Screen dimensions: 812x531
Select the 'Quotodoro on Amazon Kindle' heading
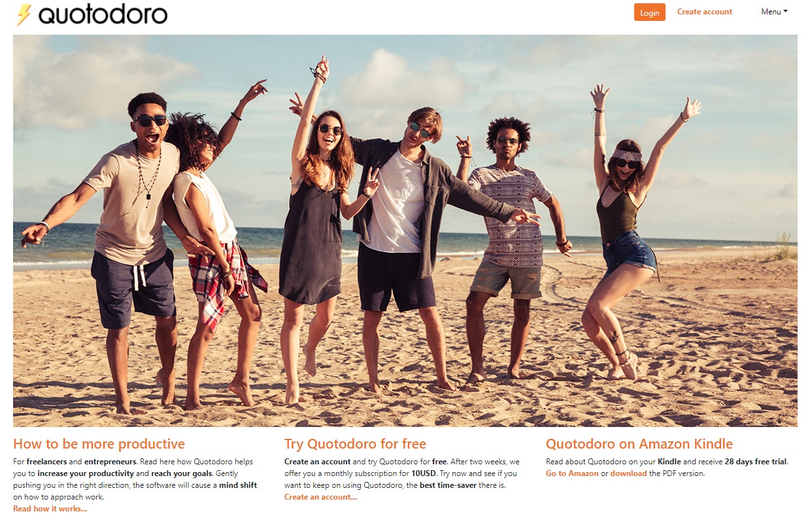tap(639, 444)
